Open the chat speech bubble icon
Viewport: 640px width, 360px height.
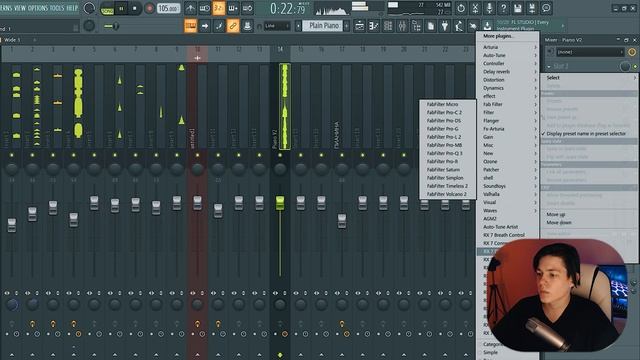coord(546,8)
